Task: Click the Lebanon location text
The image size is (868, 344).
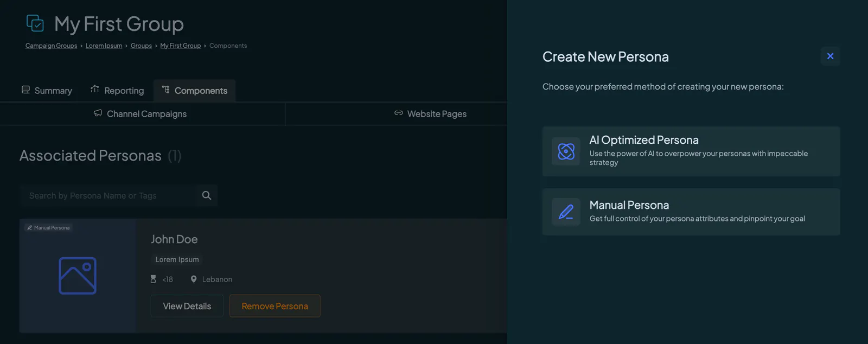Action: tap(217, 279)
